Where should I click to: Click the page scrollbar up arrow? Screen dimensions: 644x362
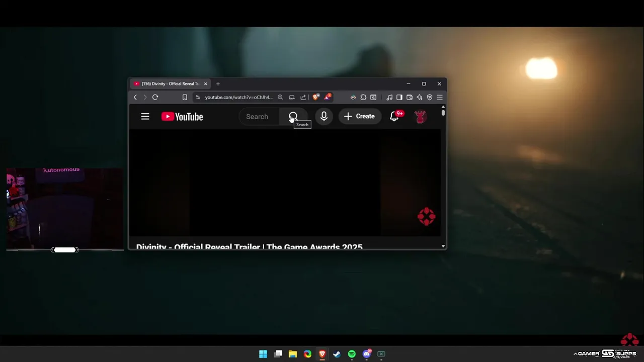pos(443,107)
